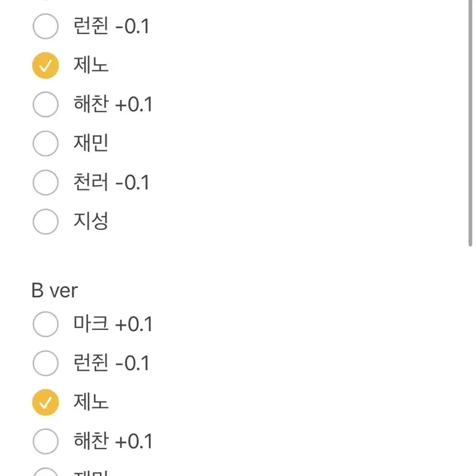This screenshot has height=476, width=476.
Task: Click the 제노 label text under B ver
Action: click(x=91, y=402)
